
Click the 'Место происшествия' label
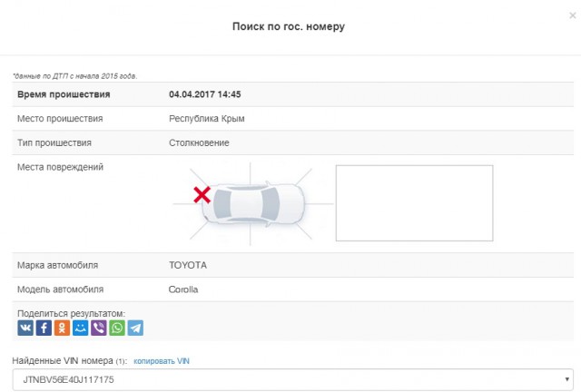(x=60, y=119)
